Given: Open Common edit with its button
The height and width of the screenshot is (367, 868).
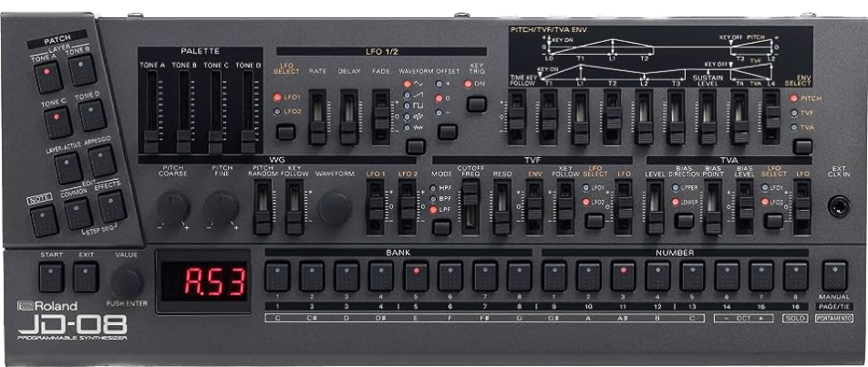Looking at the screenshot, I should 78,214.
